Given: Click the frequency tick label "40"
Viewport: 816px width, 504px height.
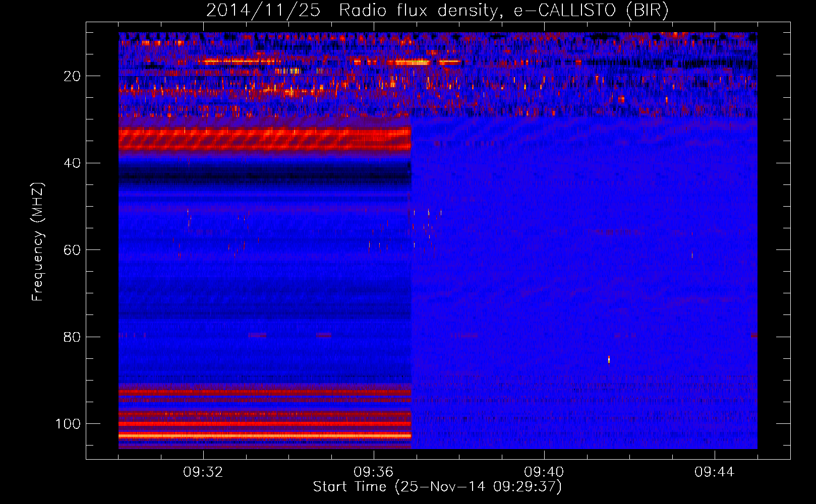Looking at the screenshot, I should [73, 163].
